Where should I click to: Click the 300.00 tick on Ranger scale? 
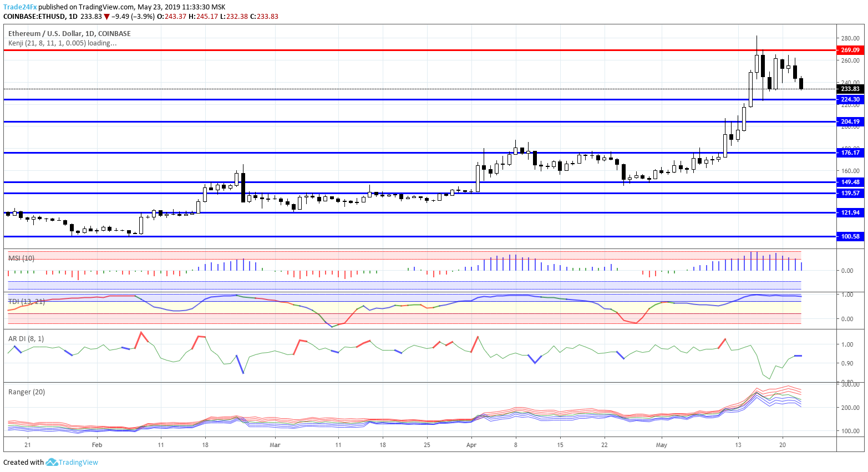pyautogui.click(x=850, y=384)
